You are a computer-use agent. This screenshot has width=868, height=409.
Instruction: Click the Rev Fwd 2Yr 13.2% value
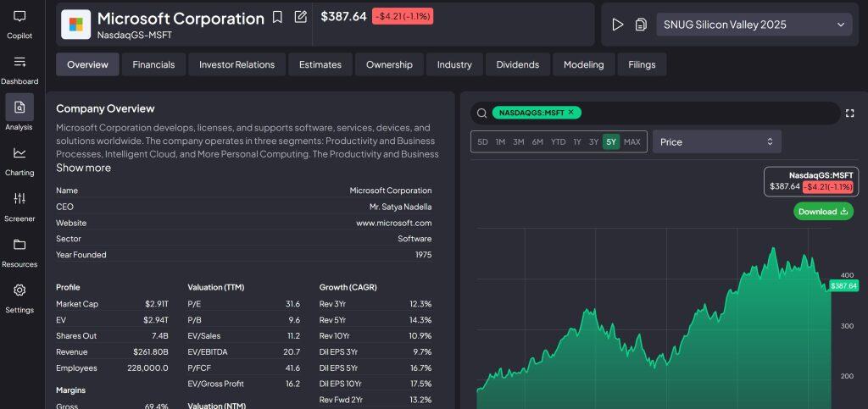pos(420,400)
